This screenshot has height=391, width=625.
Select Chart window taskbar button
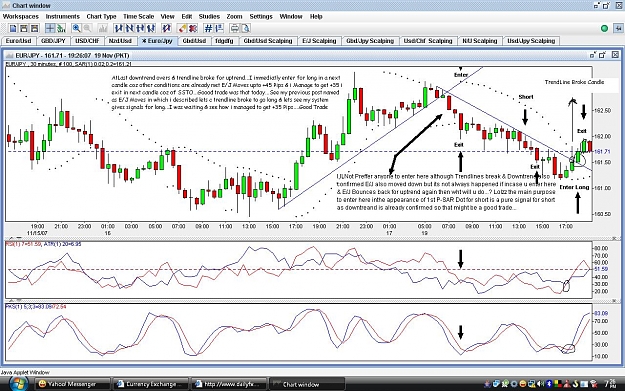pos(307,384)
